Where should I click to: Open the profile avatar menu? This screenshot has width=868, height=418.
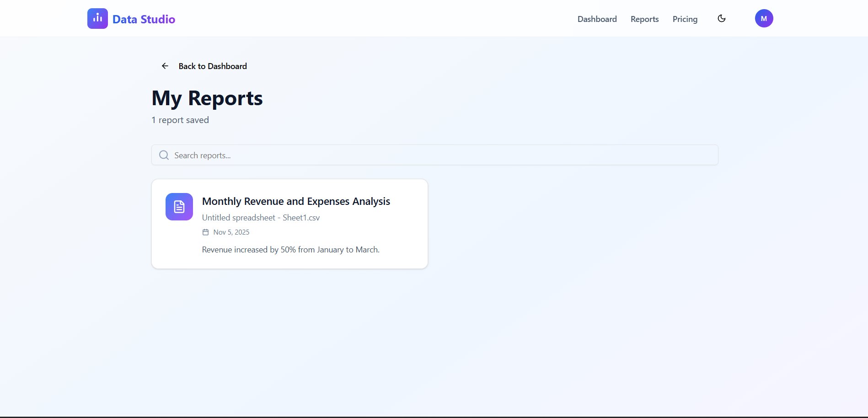tap(764, 18)
